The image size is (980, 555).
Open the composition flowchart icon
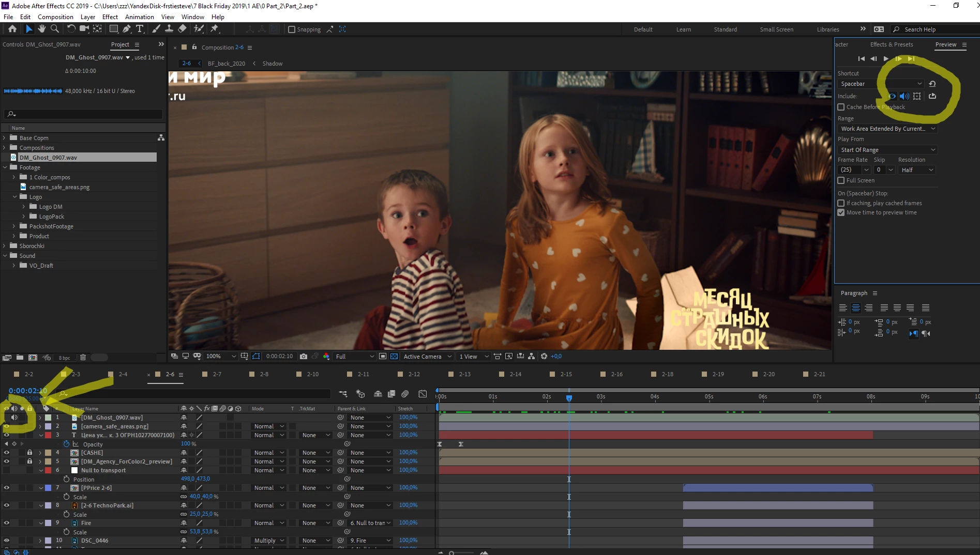[x=531, y=356]
